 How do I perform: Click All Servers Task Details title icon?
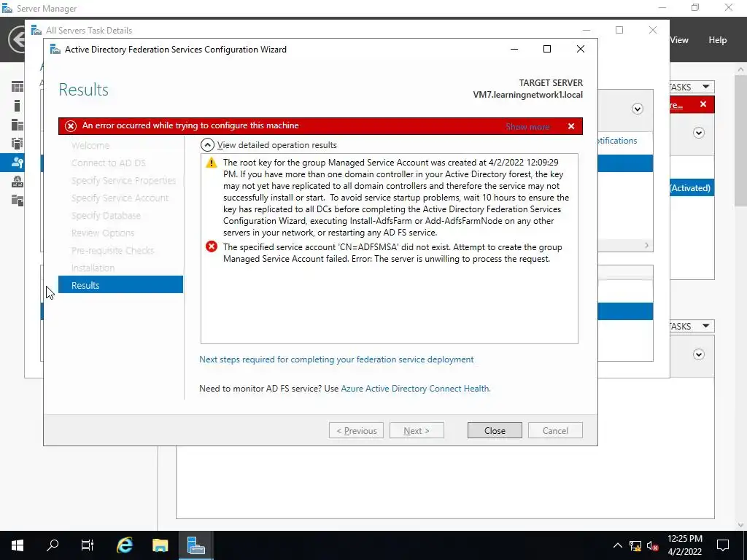click(x=36, y=30)
